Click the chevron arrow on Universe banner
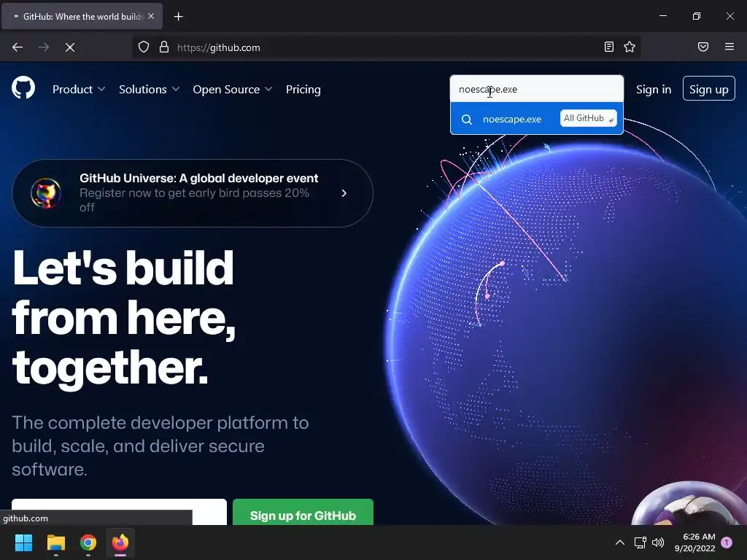 click(344, 192)
